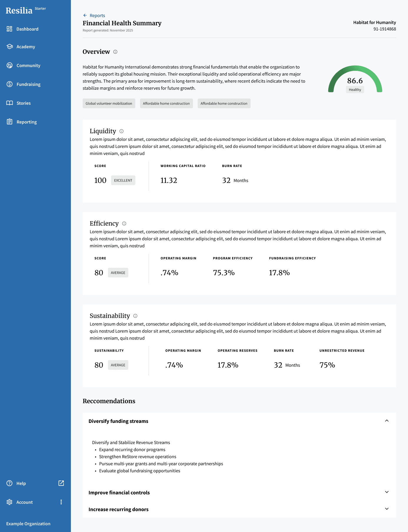Click the Healthy label under the gauge
Viewport: 408px width, 532px height.
pyautogui.click(x=355, y=90)
